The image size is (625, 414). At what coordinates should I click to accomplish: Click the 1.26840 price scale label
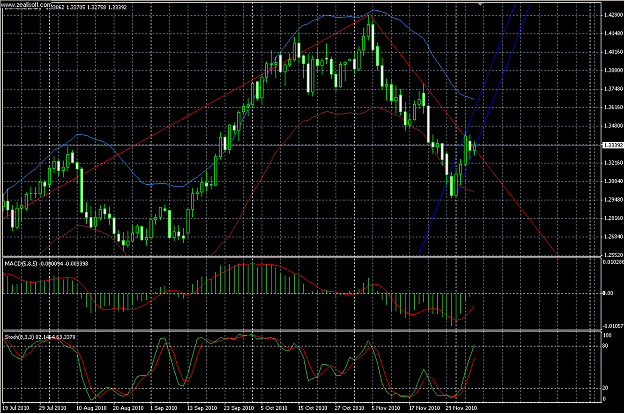613,237
